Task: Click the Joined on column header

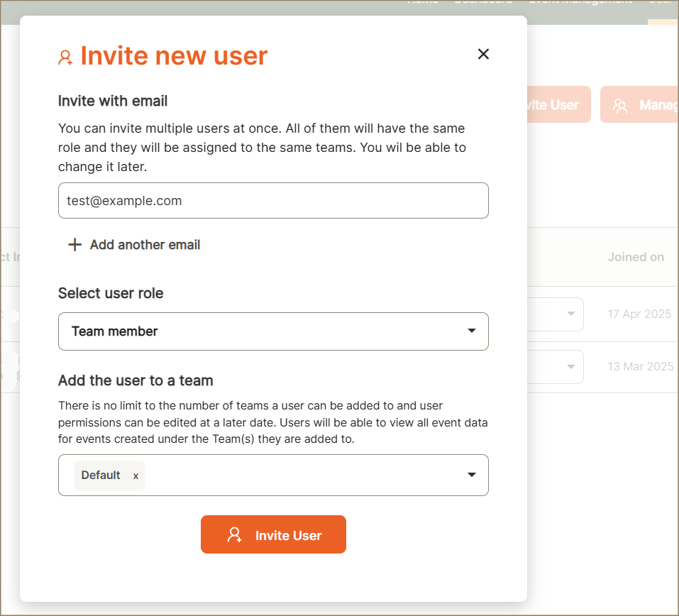Action: tap(636, 257)
